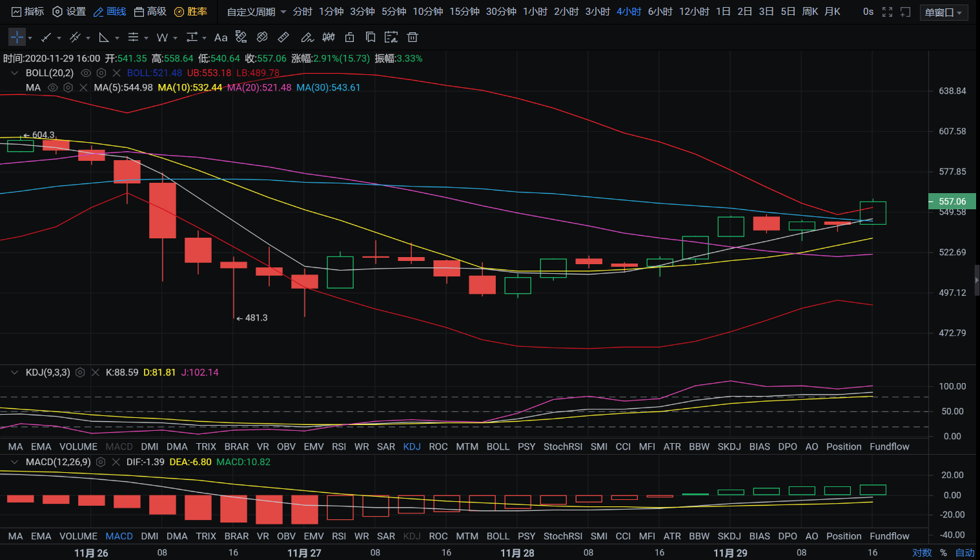This screenshot has width=980, height=560.
Task: Click the 557.06 current price label
Action: (x=952, y=202)
